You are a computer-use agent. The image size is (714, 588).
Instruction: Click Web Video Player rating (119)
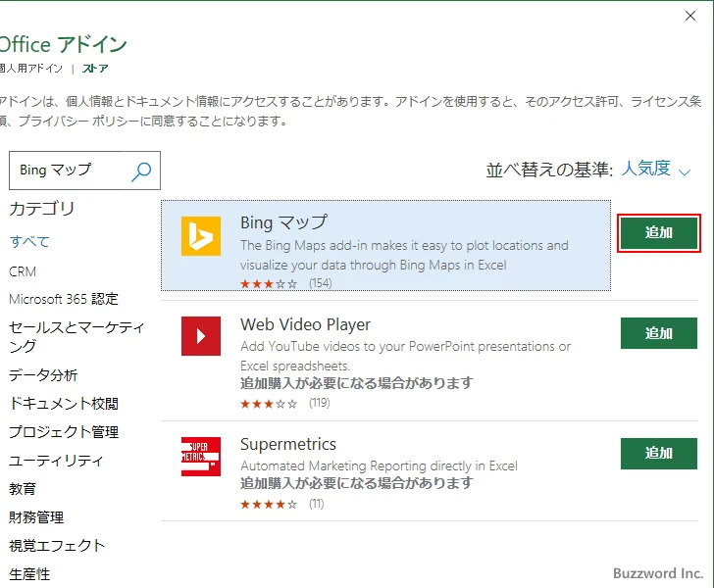pyautogui.click(x=285, y=403)
